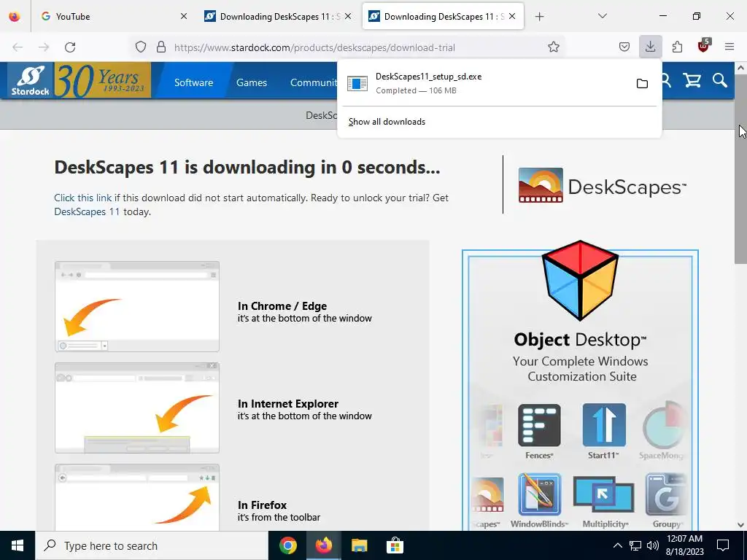The width and height of the screenshot is (747, 560).
Task: Click the Chrome / Edge instruction image
Action: [x=137, y=306]
